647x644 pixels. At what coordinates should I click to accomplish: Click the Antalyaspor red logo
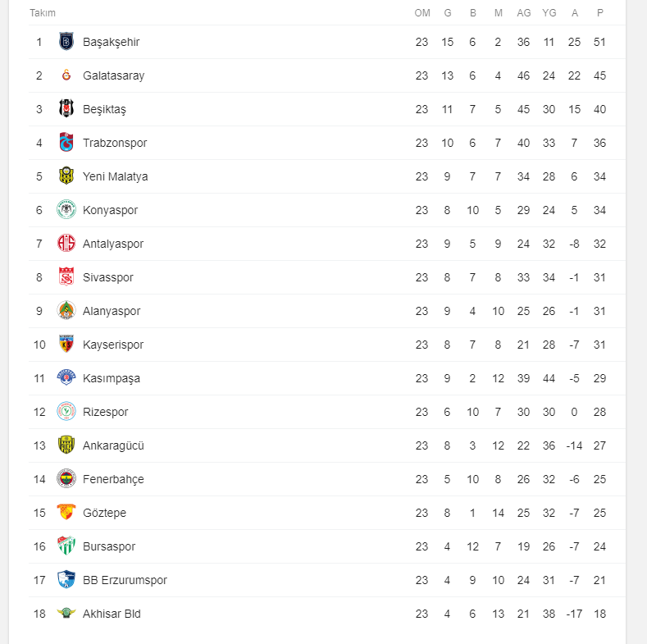(x=66, y=244)
